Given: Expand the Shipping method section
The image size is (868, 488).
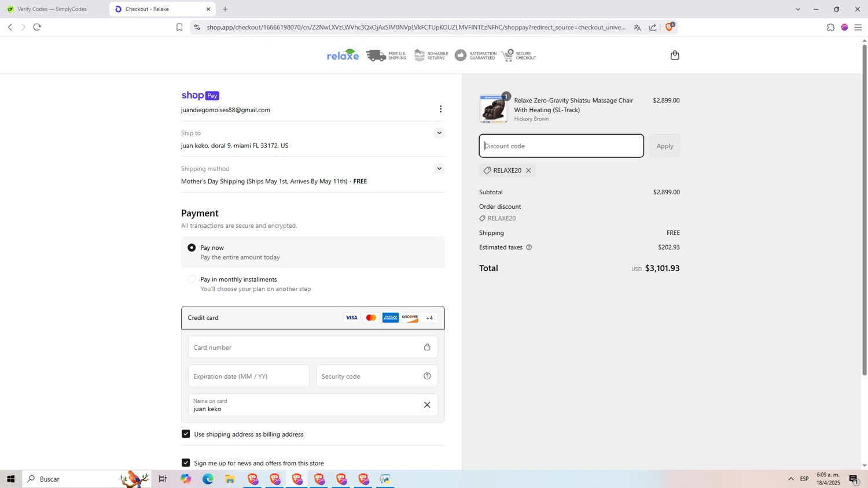Looking at the screenshot, I should [x=439, y=169].
